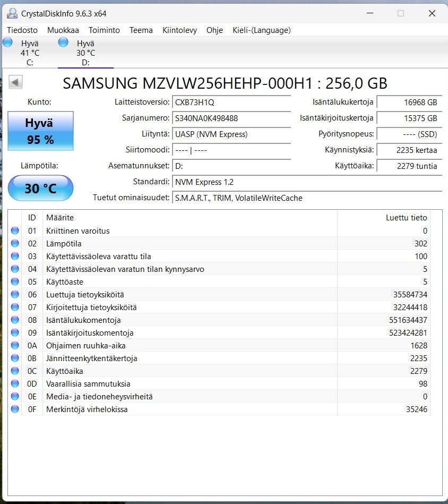Open the Ohje menu
The height and width of the screenshot is (504, 448).
214,30
